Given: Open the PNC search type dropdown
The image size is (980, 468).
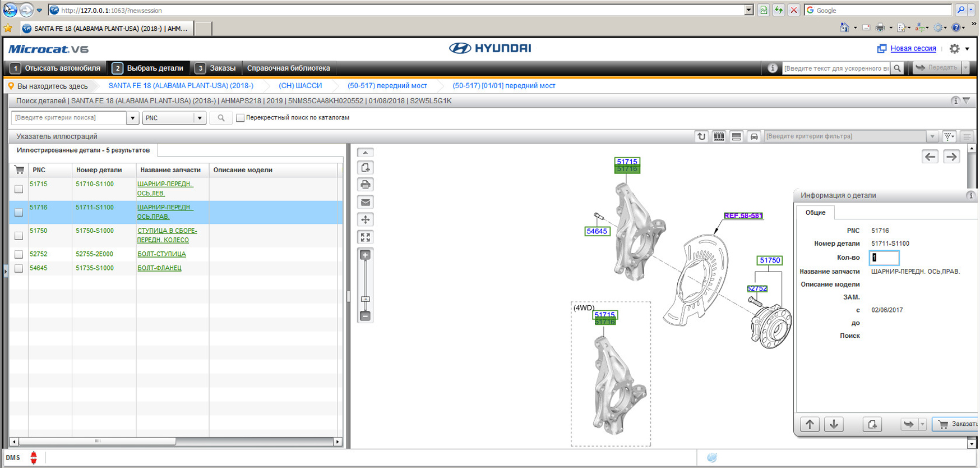Looking at the screenshot, I should (199, 118).
